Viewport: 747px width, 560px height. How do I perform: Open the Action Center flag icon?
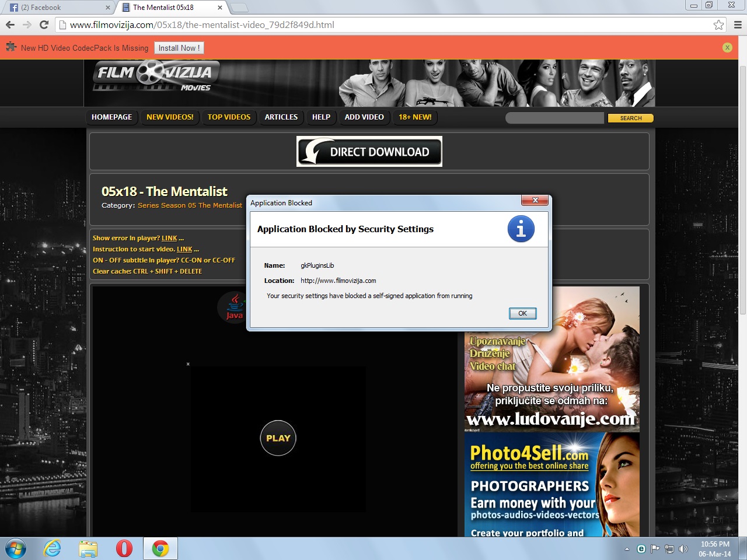655,549
